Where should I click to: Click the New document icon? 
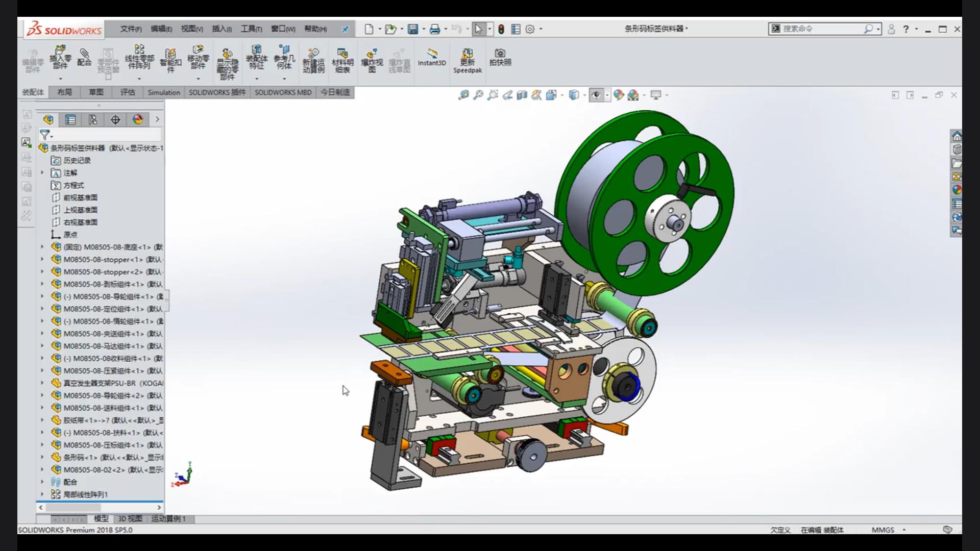click(x=369, y=29)
